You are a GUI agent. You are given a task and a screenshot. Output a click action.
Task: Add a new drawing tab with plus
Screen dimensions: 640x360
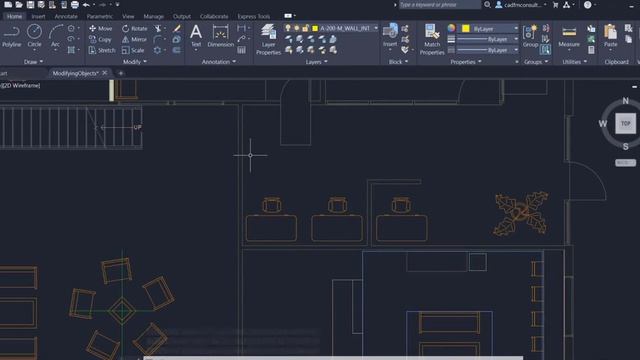(120, 73)
